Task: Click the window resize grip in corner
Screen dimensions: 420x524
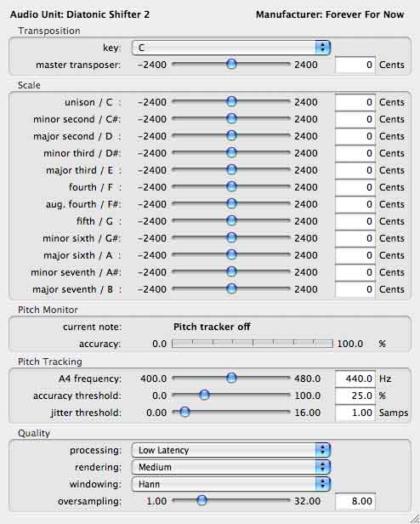Action: click(414, 518)
